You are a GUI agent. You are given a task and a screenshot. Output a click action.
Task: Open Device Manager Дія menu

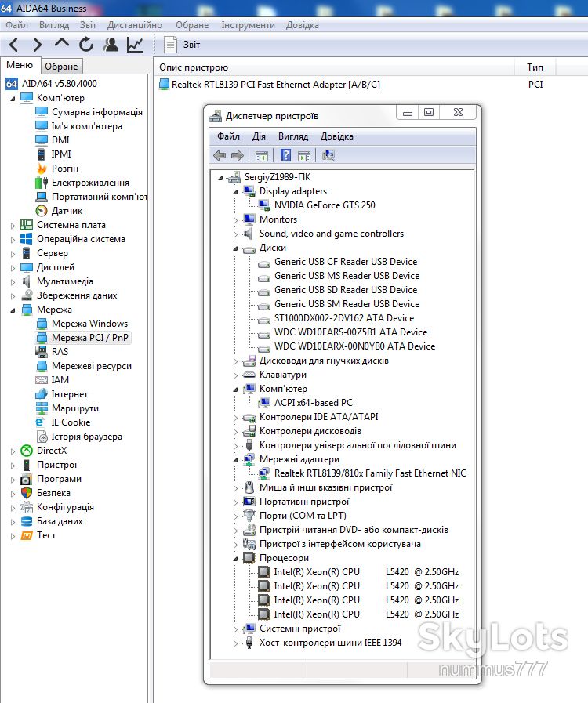coord(259,136)
